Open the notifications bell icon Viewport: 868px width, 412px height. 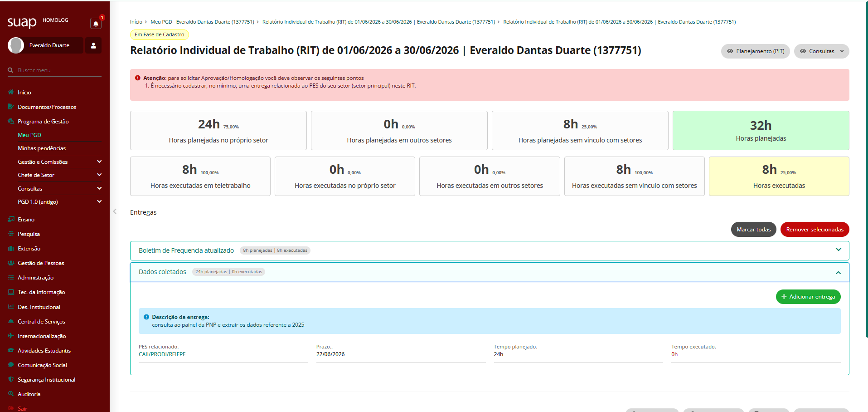[x=96, y=24]
